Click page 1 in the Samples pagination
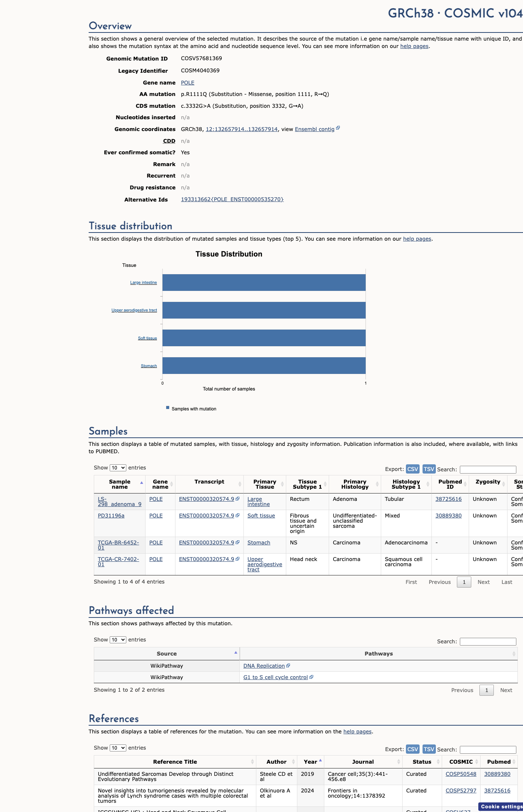Image resolution: width=523 pixels, height=812 pixels. (464, 582)
